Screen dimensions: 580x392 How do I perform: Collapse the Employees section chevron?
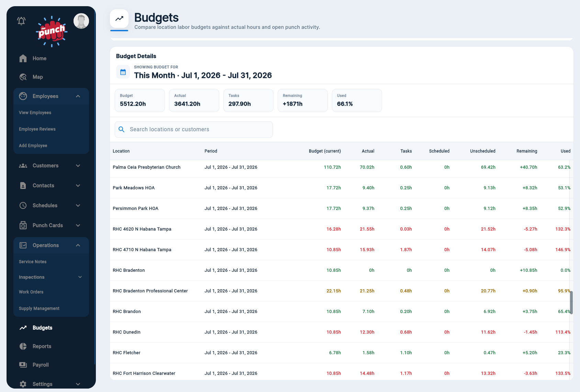[78, 96]
